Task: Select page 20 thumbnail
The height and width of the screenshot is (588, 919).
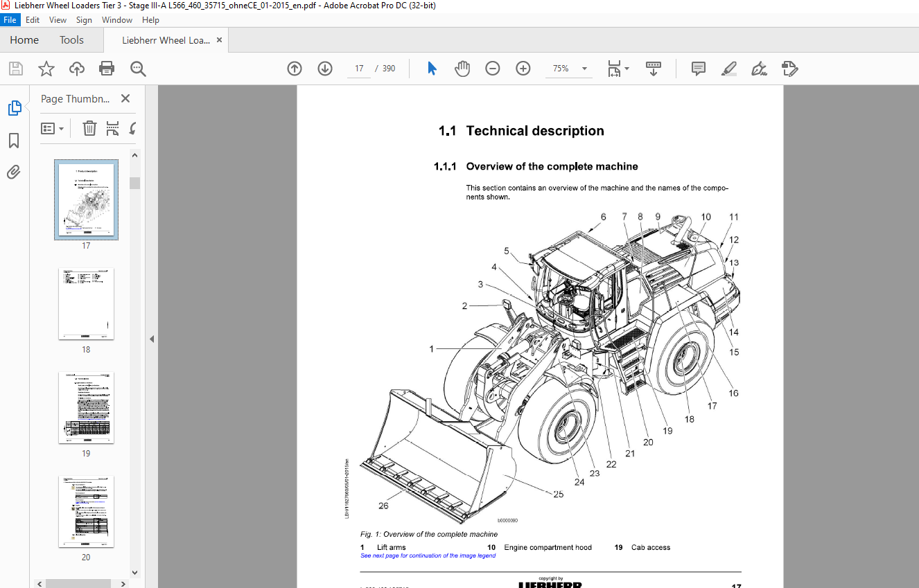Action: pos(86,511)
